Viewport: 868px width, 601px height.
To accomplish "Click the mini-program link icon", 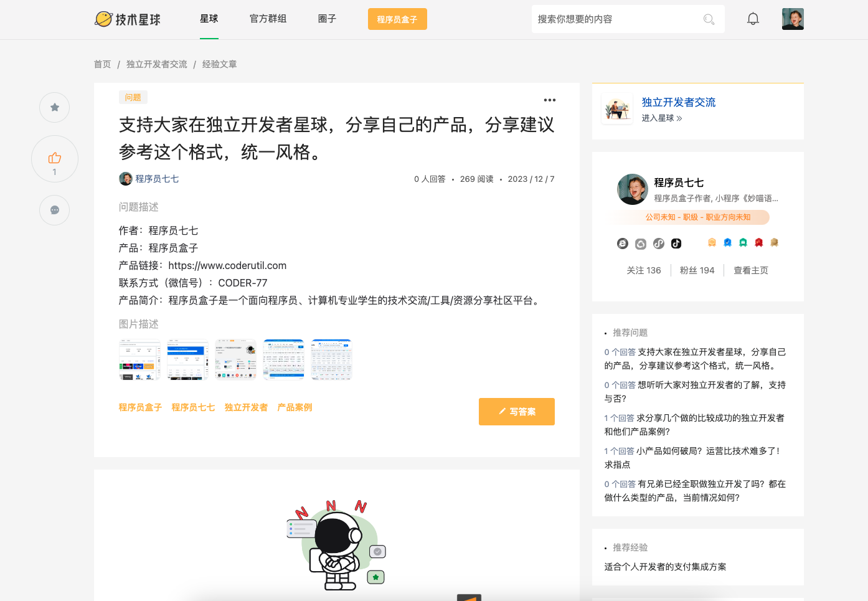I will (659, 244).
